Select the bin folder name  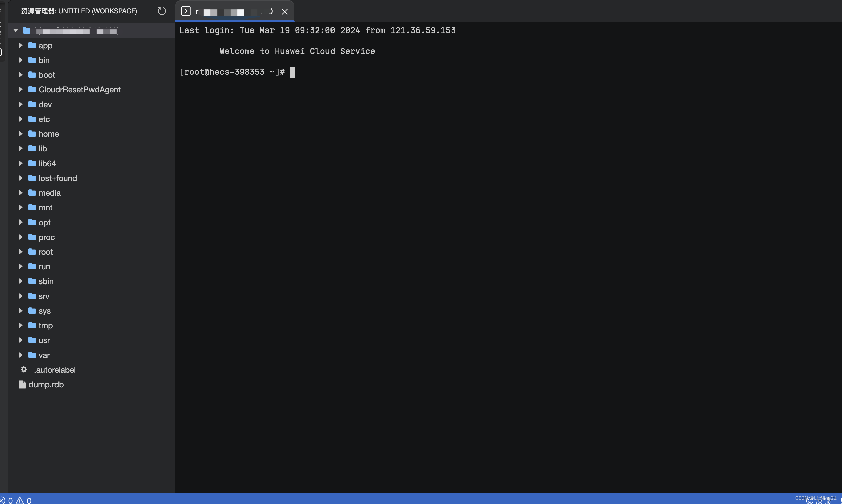(44, 60)
